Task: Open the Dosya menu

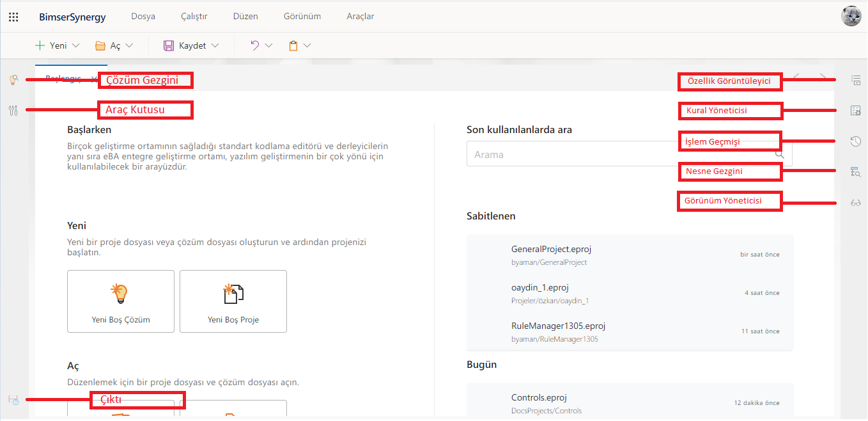Action: tap(143, 17)
